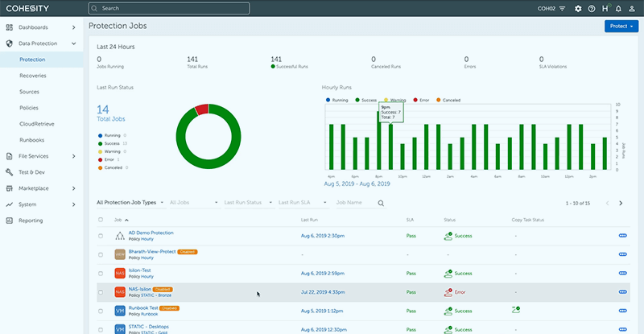Open actions menu for AD Demo Protection
The image size is (644, 334).
(x=622, y=235)
